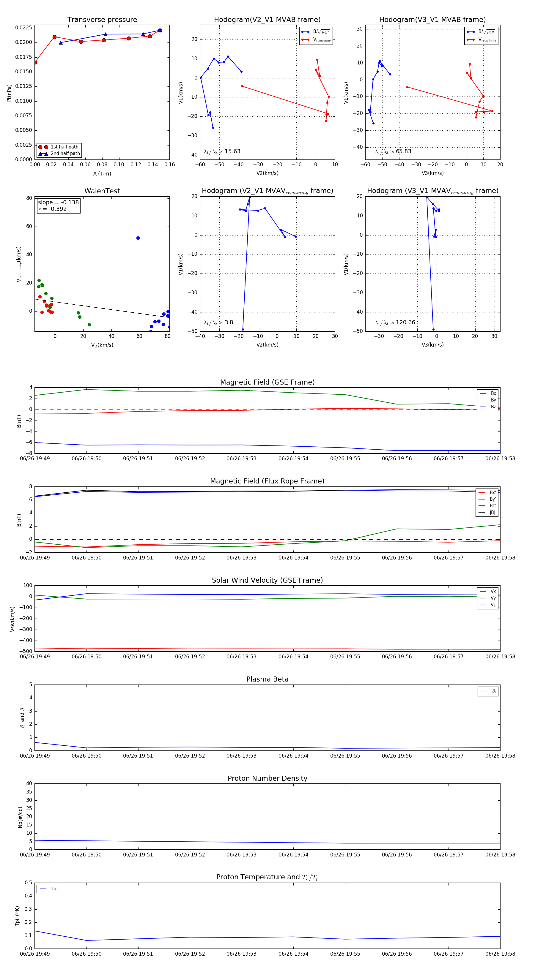Screen dimensions: 535x980
Task: Click the "Hodogram(V2_V1 MVAB frame)" title
Action: point(267,20)
